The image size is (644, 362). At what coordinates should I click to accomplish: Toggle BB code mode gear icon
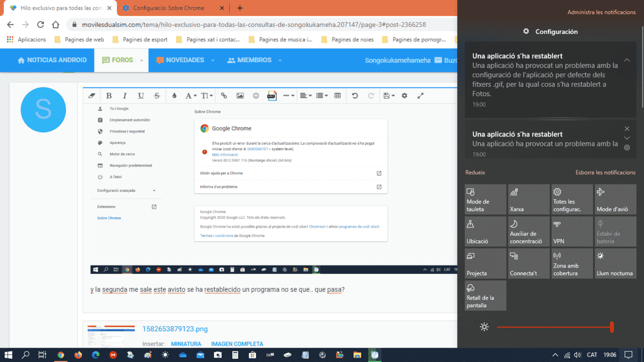click(405, 95)
